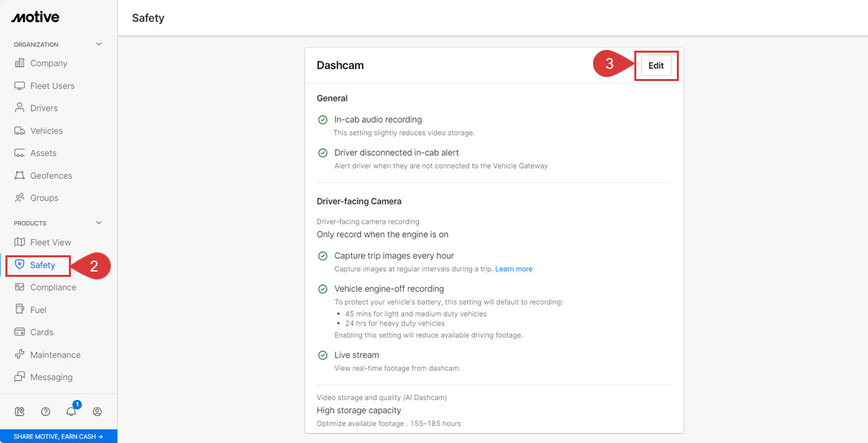Open the Company section icon

click(x=20, y=63)
